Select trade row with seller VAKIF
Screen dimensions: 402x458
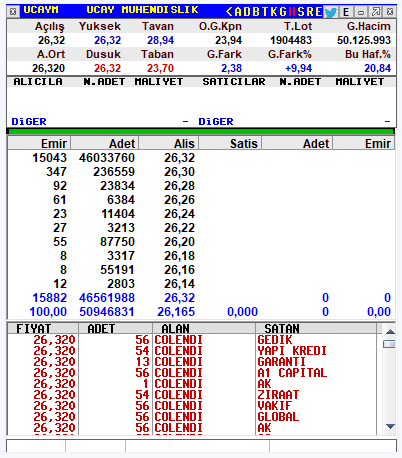[x=192, y=406]
